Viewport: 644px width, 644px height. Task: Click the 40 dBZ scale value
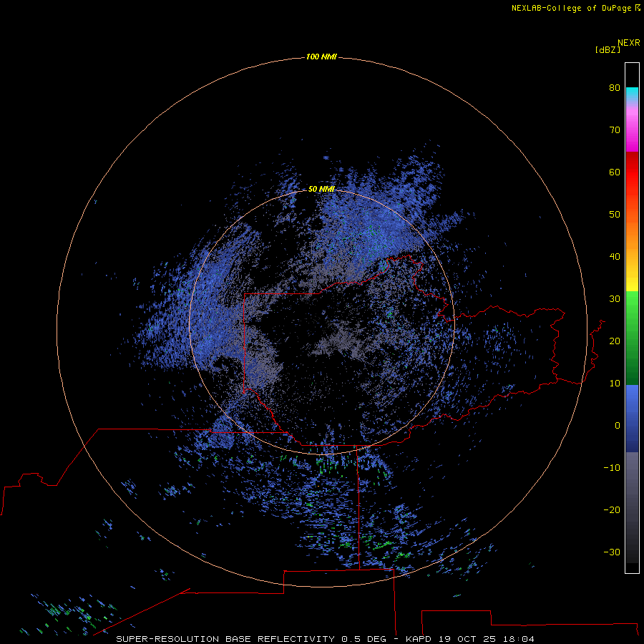pyautogui.click(x=615, y=257)
